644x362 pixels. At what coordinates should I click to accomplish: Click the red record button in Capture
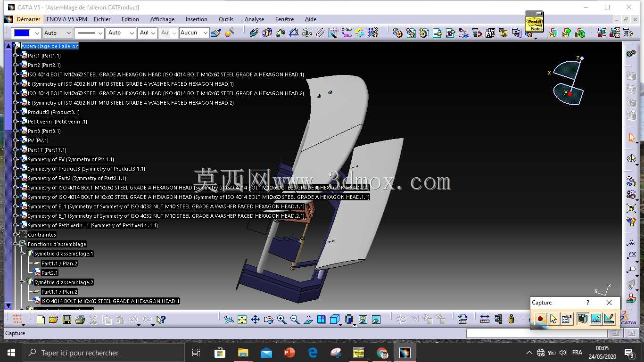click(x=540, y=319)
